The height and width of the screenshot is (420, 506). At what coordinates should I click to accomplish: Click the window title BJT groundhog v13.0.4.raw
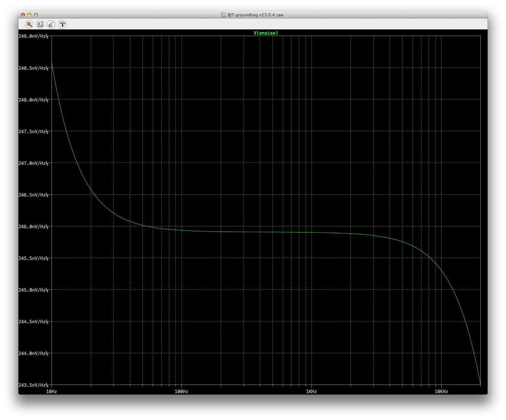[x=256, y=15]
